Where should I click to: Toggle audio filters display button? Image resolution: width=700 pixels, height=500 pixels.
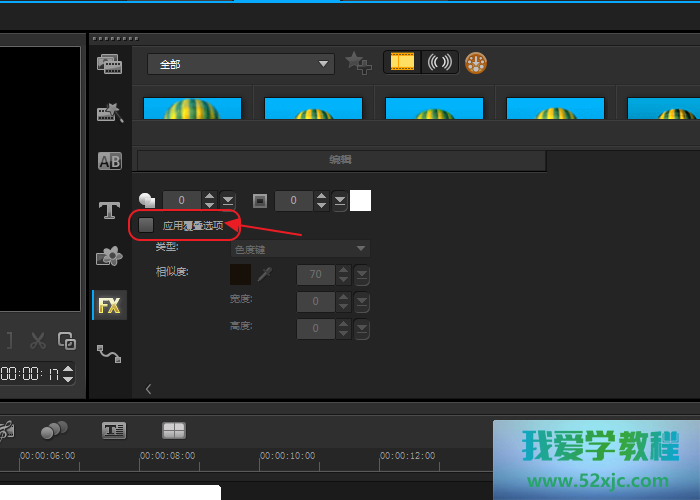pyautogui.click(x=439, y=62)
